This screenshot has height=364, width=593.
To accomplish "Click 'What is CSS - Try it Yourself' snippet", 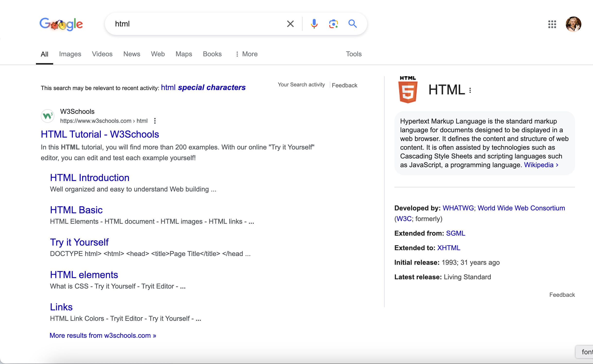I will coord(118,286).
